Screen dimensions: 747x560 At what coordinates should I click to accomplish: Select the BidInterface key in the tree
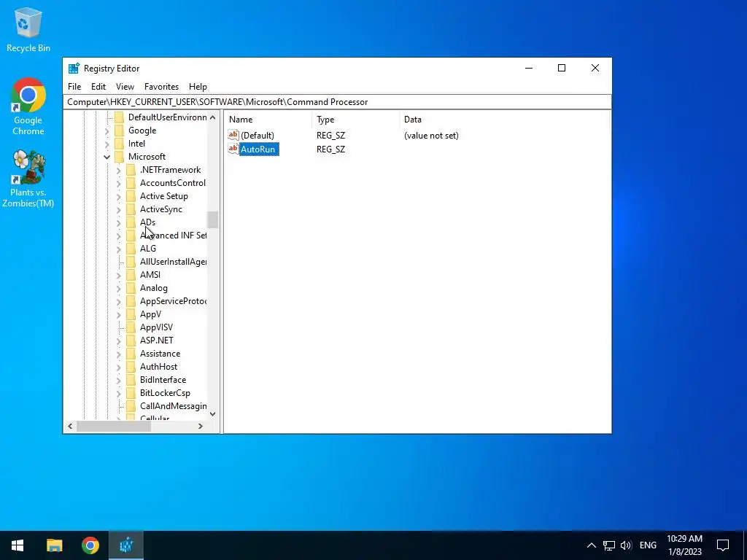[x=163, y=380]
